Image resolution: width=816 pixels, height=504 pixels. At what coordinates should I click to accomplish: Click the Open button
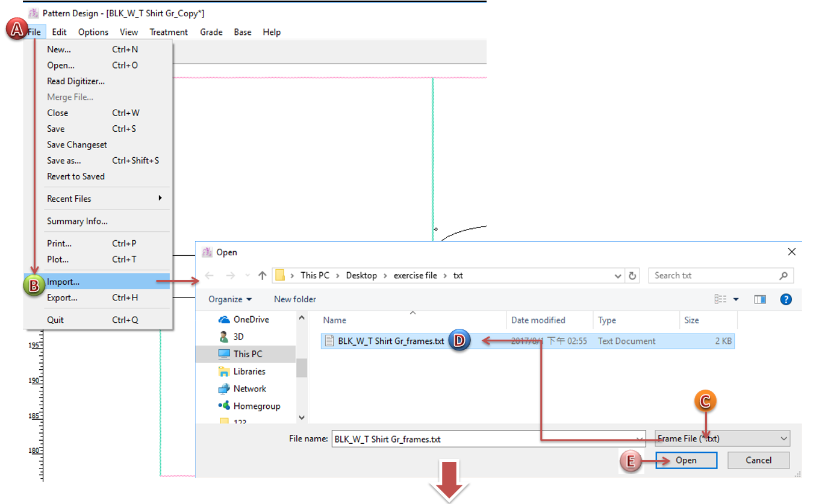(686, 461)
